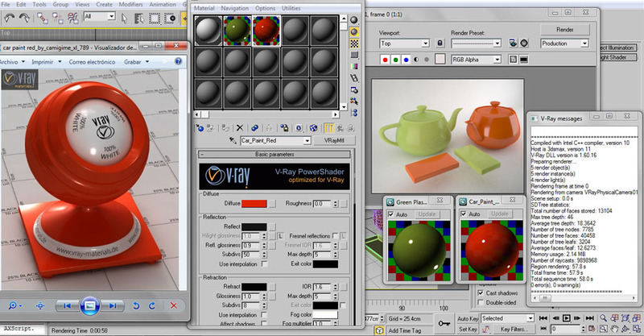Open Render Setup icon in frame window

click(x=514, y=44)
